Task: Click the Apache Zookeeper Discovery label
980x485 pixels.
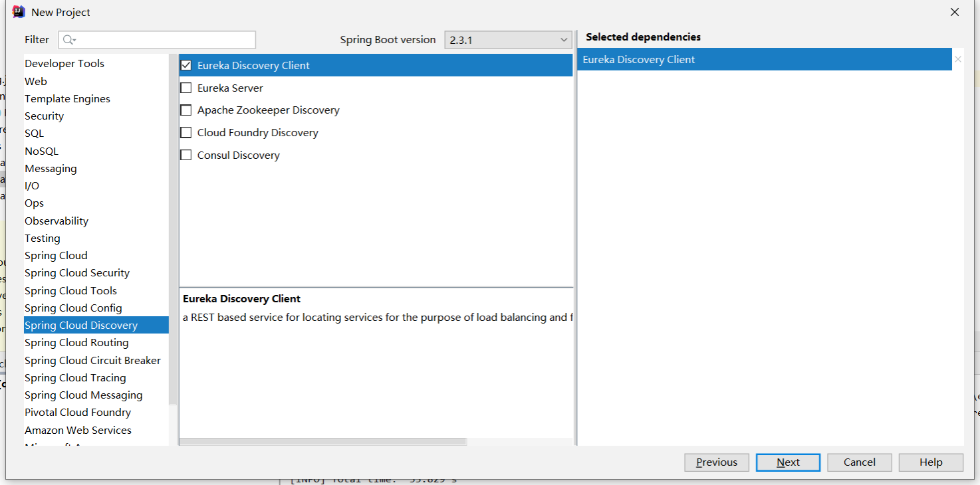Action: point(269,110)
